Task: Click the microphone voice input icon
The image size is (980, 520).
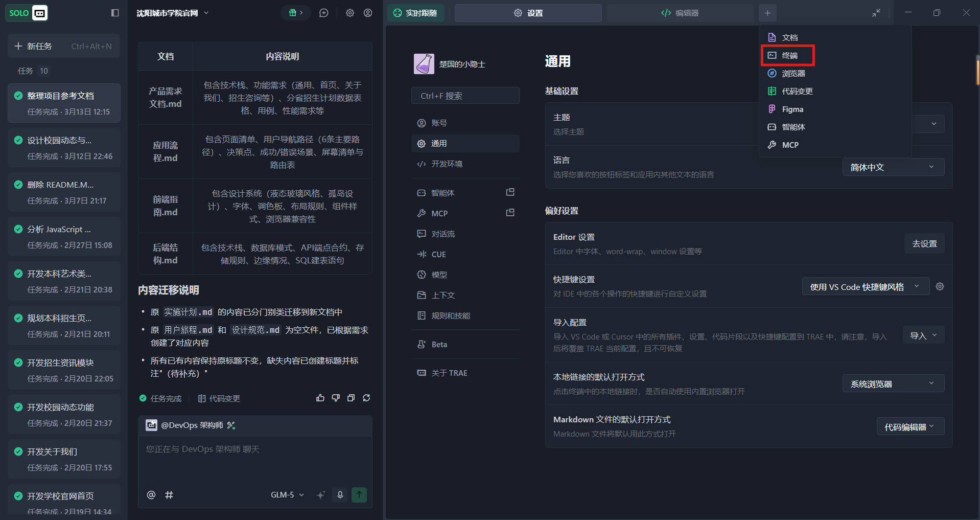Action: point(340,494)
